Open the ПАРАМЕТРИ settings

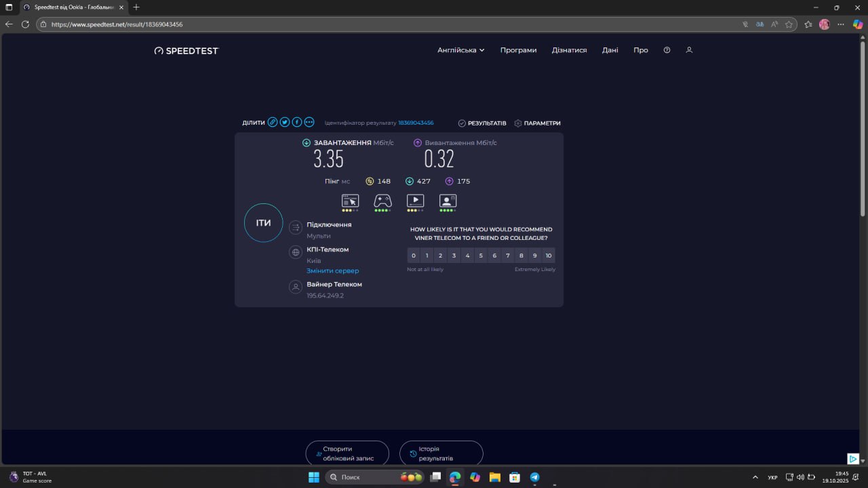coord(538,123)
